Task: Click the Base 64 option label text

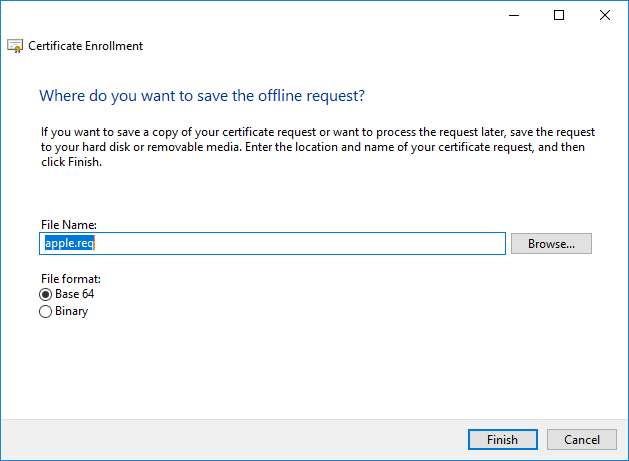Action: pyautogui.click(x=75, y=294)
